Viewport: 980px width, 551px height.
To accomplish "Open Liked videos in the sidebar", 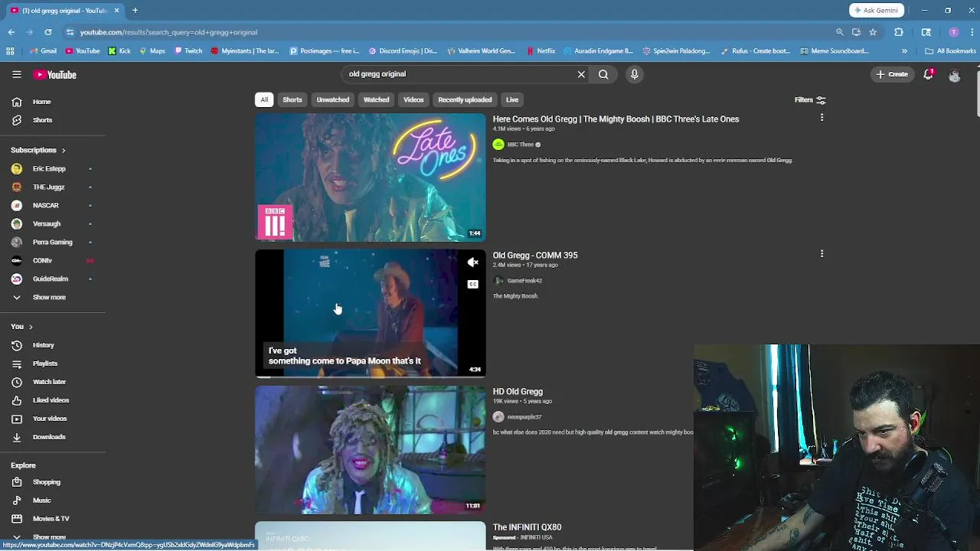I will point(51,400).
